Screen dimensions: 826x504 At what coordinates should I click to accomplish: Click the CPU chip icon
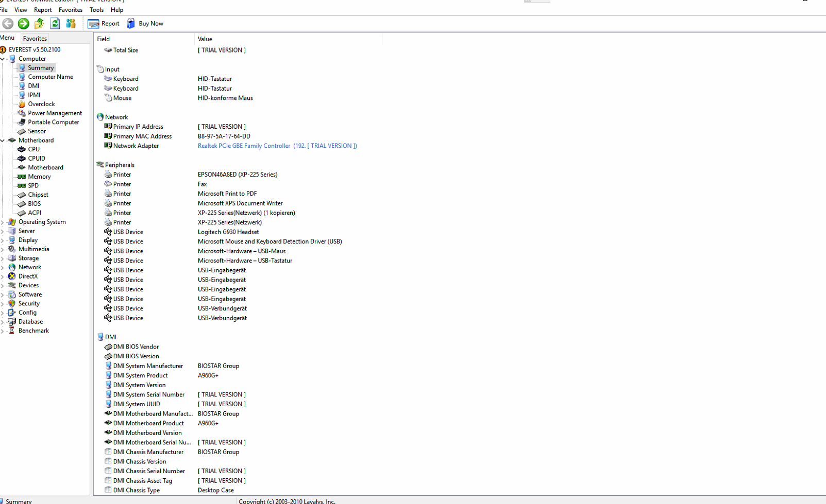click(x=22, y=149)
